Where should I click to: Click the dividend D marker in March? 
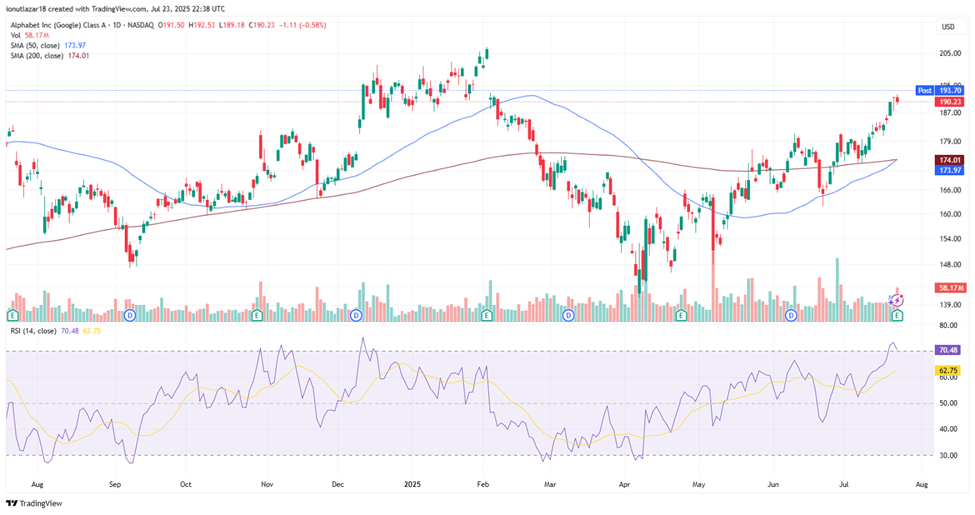(x=568, y=315)
